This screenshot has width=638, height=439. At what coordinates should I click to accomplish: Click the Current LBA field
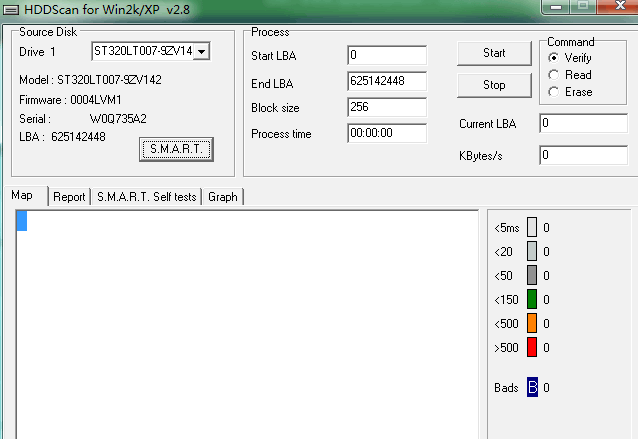pyautogui.click(x=583, y=123)
